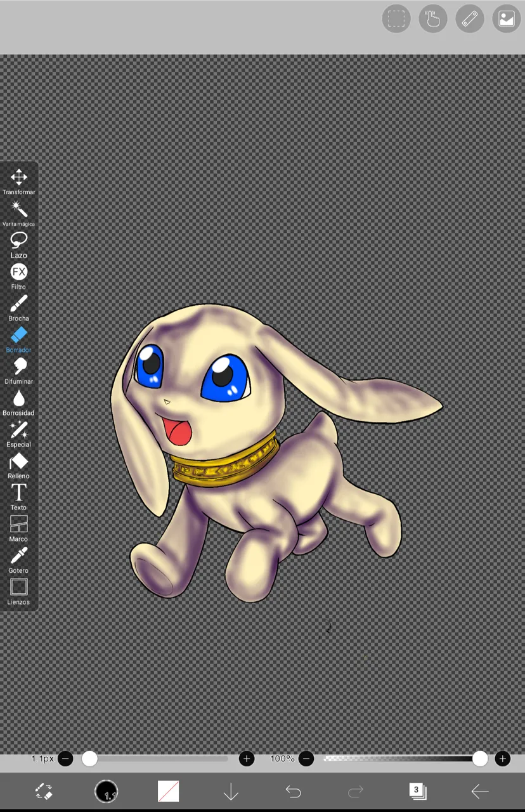Redo the last undone action
Screen dimensions: 525x812
356,791
